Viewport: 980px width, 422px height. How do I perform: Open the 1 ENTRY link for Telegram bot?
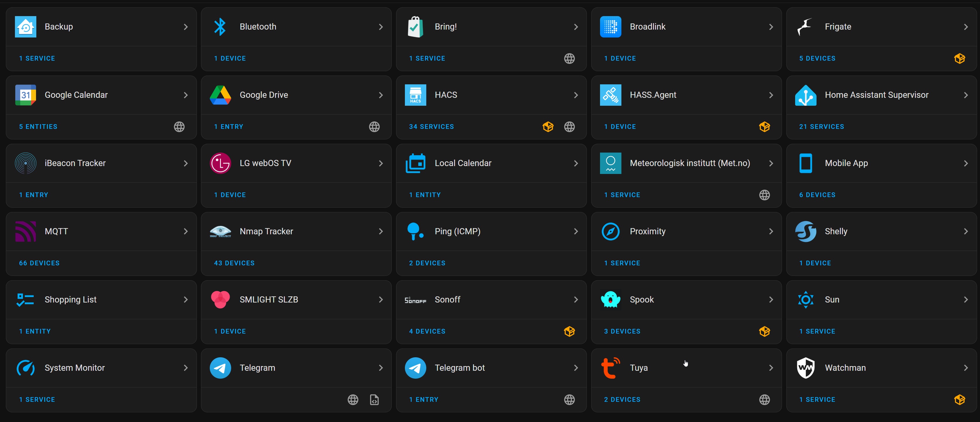pyautogui.click(x=424, y=399)
